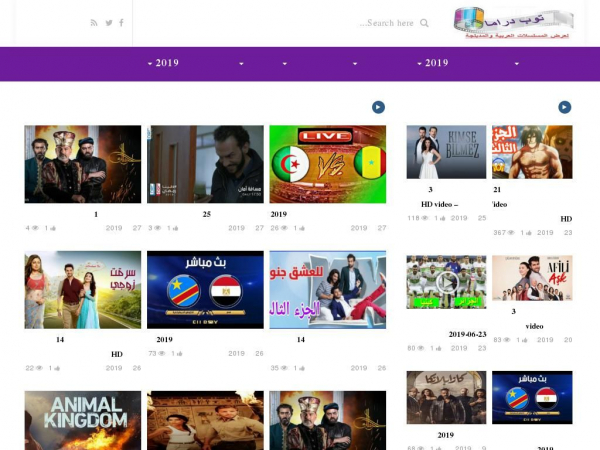Play the football team photo video overlay
The height and width of the screenshot is (450, 600).
coord(447,282)
